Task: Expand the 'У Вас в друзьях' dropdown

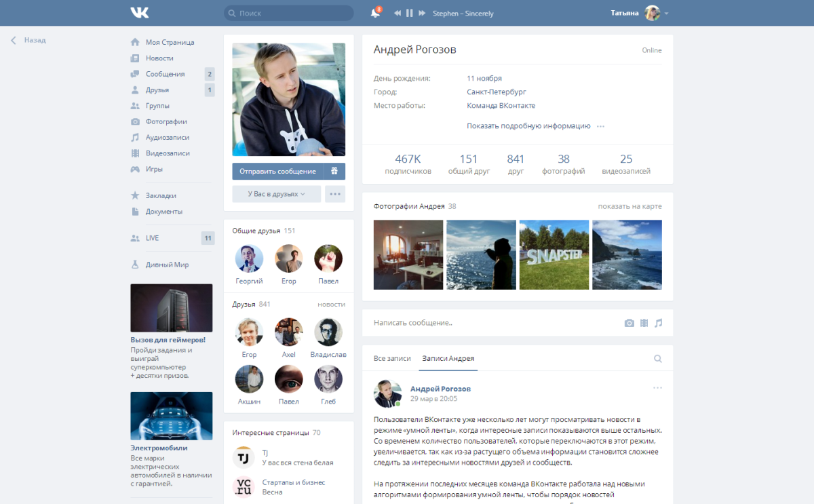Action: (276, 194)
